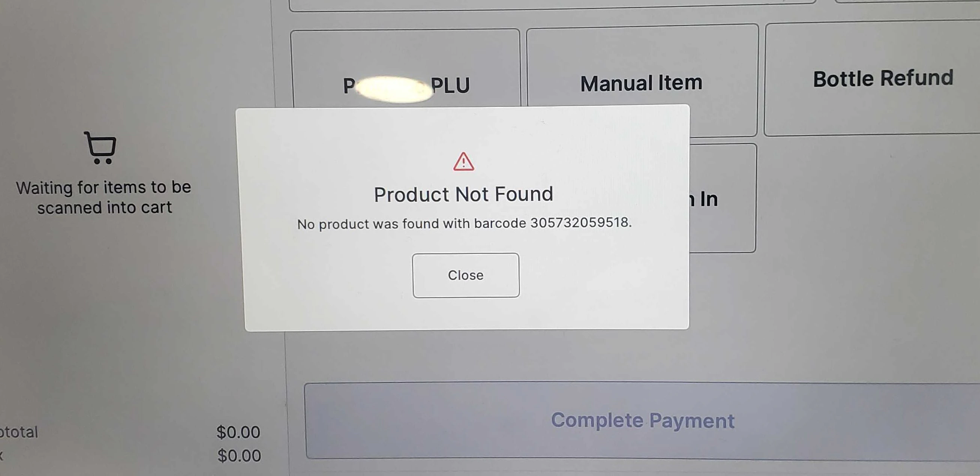Image resolution: width=980 pixels, height=476 pixels.
Task: Close the Product Not Found dialog
Action: coord(466,275)
